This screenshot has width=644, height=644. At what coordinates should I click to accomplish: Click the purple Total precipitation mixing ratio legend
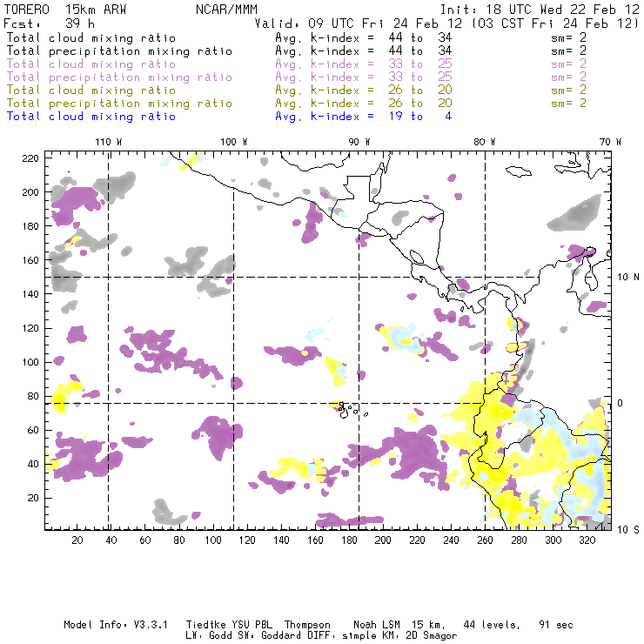(x=118, y=77)
